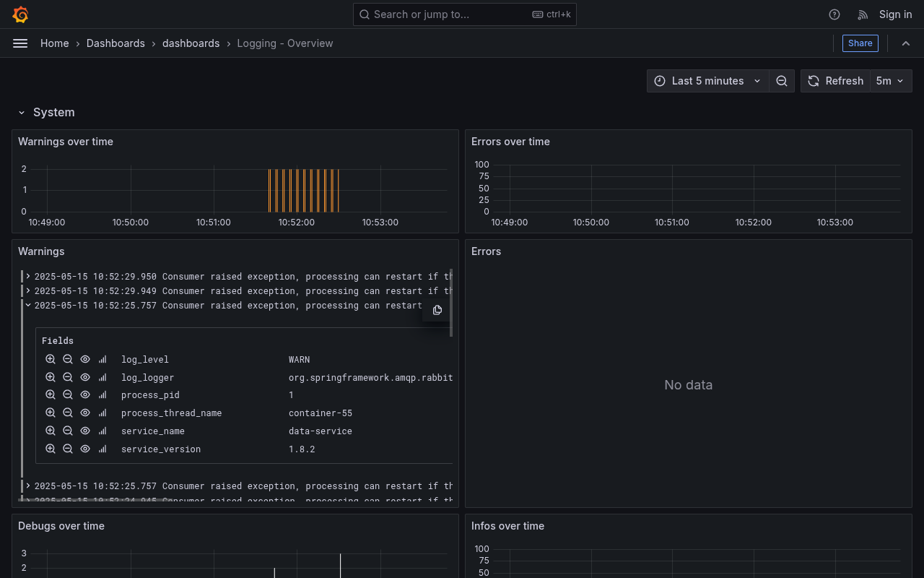Go to Dashboards breadcrumb
Image resolution: width=924 pixels, height=578 pixels.
pos(115,43)
